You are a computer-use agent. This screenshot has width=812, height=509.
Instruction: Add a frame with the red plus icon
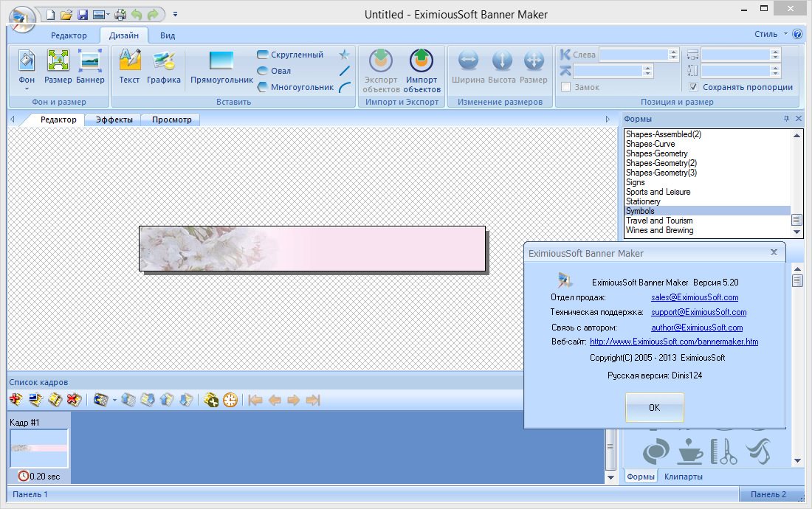[16, 400]
